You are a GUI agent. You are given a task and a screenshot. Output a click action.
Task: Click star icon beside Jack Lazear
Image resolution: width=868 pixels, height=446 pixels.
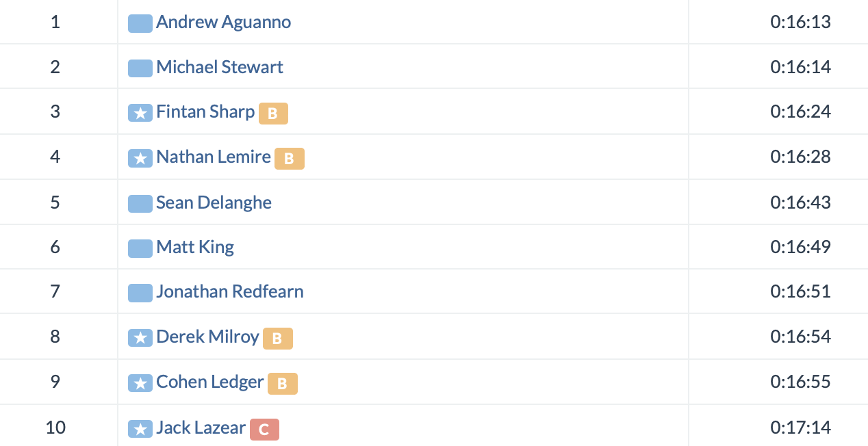(140, 429)
